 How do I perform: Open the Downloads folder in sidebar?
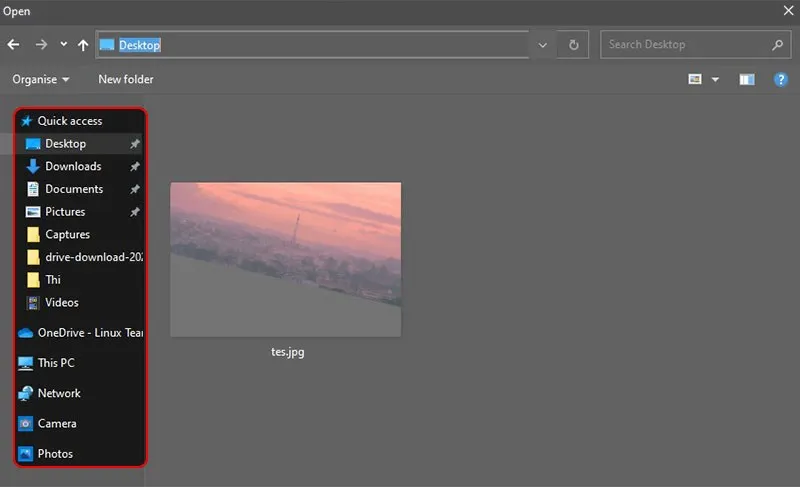[x=72, y=166]
